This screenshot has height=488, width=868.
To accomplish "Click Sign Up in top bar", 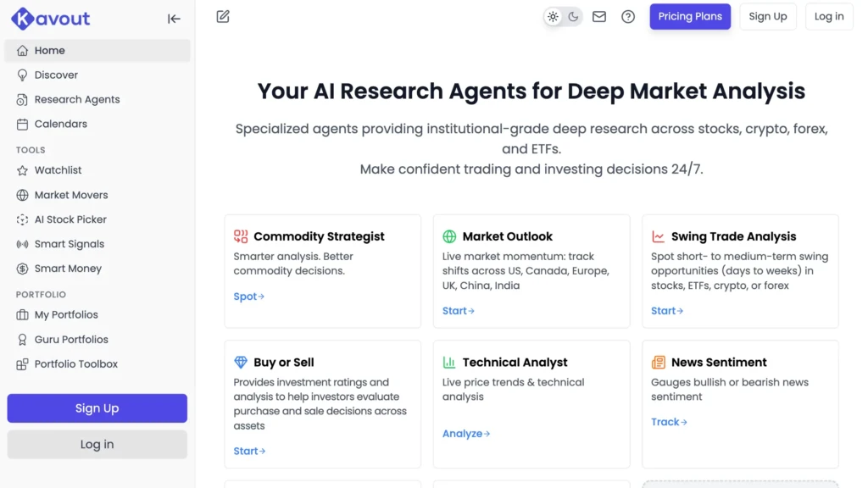I will click(x=768, y=17).
